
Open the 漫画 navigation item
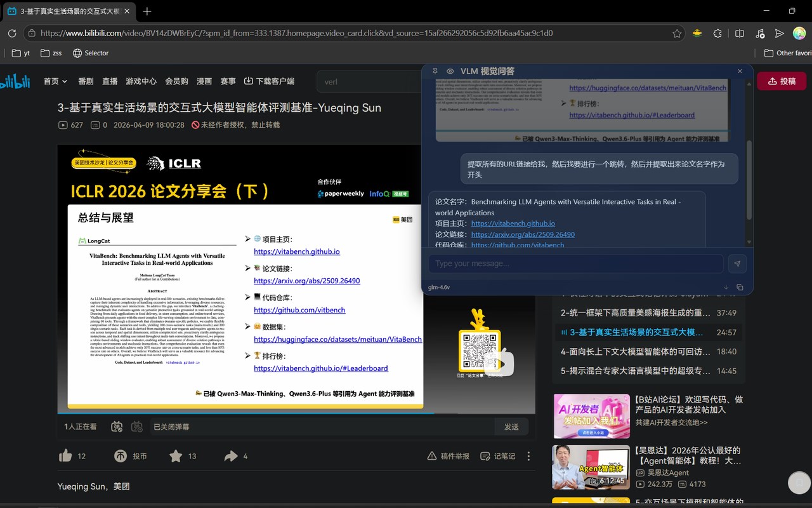(204, 81)
